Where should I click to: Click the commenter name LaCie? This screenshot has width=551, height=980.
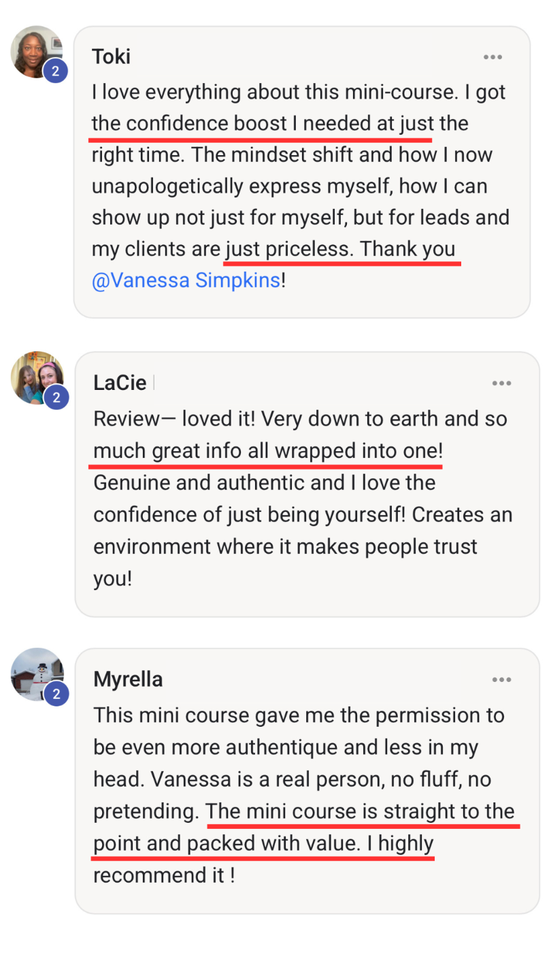120,382
